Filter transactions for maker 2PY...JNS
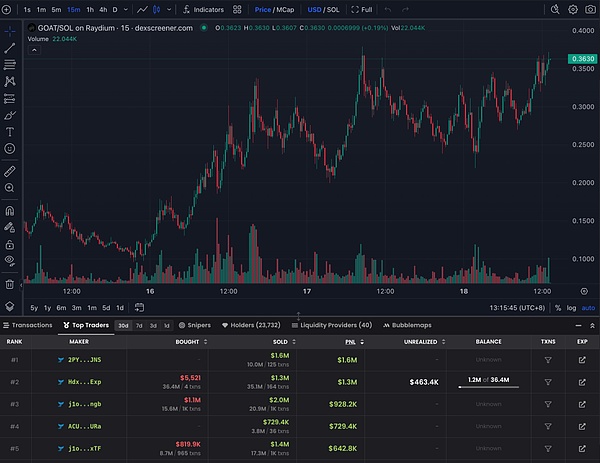 547,359
